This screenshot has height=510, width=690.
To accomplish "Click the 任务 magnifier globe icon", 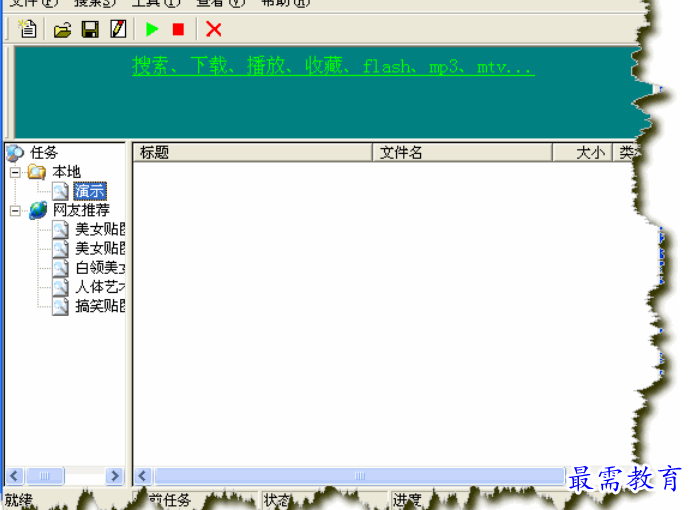I will [x=15, y=153].
